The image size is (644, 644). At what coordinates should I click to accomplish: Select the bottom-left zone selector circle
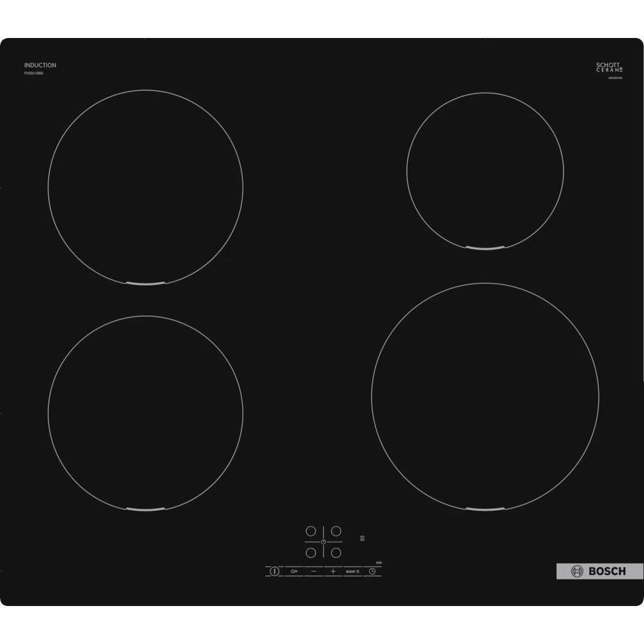tap(310, 553)
